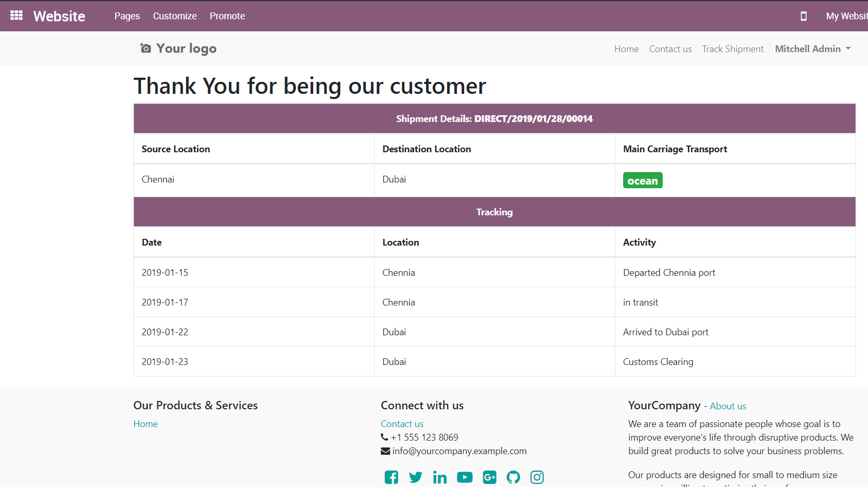Click the Google Plus icon

[489, 477]
